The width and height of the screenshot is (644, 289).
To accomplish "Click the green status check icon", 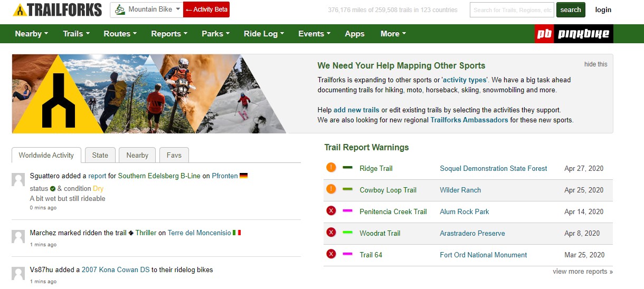I will (53, 189).
